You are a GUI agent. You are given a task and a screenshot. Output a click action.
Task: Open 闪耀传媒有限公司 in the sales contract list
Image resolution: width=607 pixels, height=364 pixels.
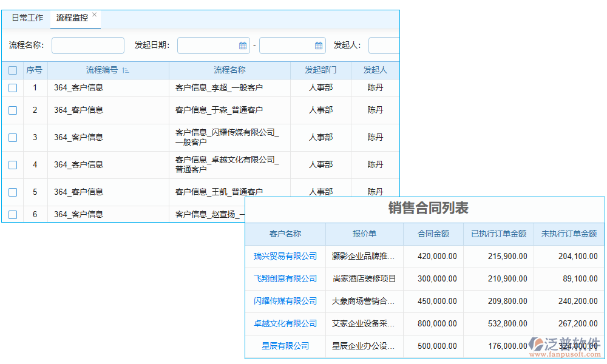coord(285,301)
